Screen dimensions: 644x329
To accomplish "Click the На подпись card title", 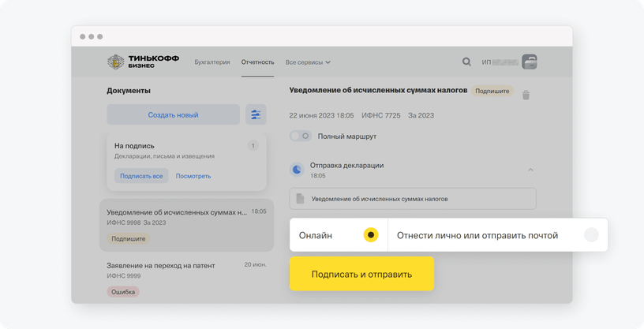I will click(134, 146).
